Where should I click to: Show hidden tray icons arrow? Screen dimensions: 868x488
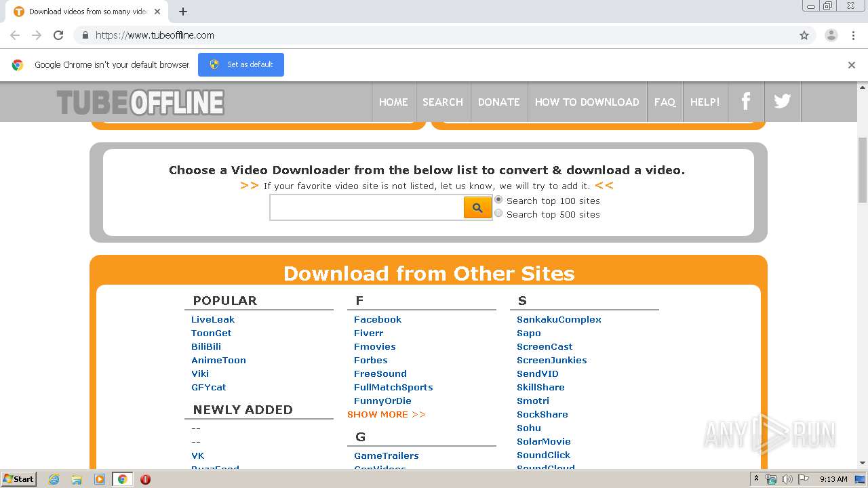[x=756, y=479]
